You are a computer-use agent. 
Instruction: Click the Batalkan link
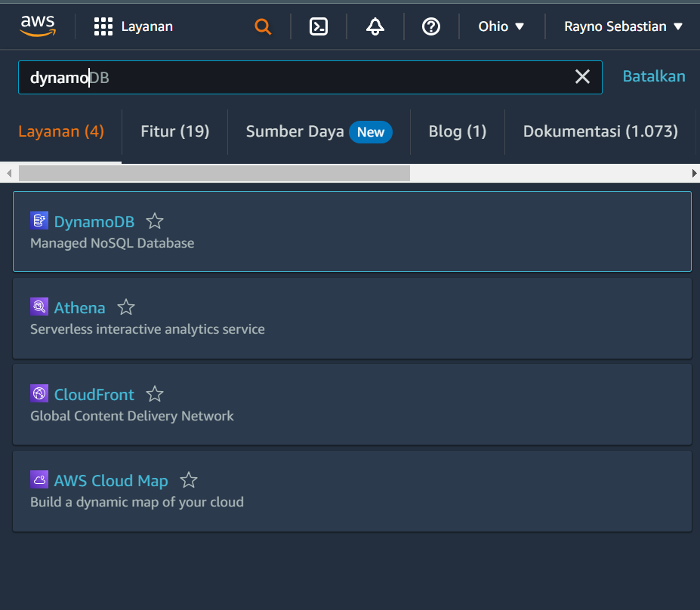click(653, 75)
